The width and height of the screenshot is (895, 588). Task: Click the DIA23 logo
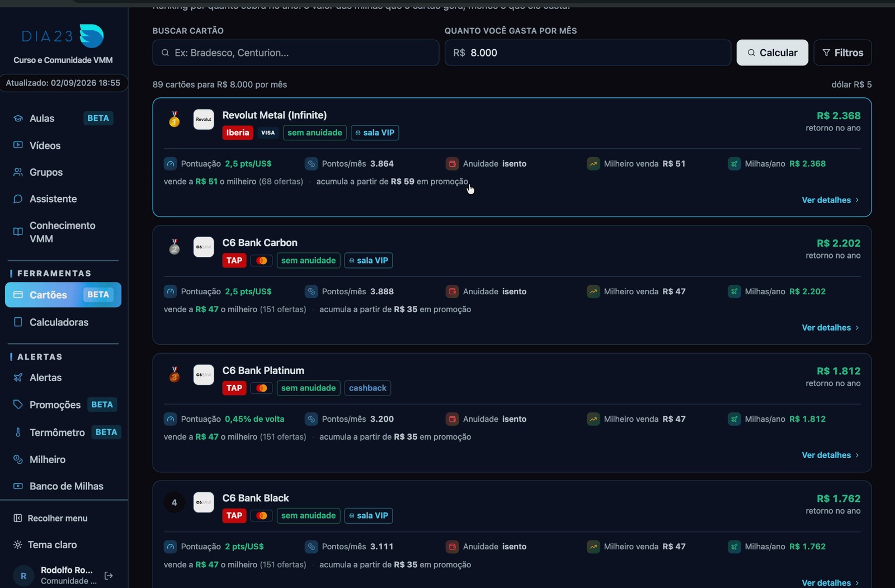tap(63, 36)
